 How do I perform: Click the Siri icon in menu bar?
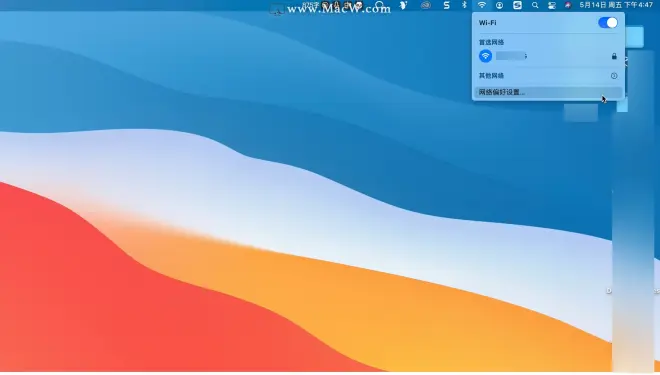(x=568, y=5)
